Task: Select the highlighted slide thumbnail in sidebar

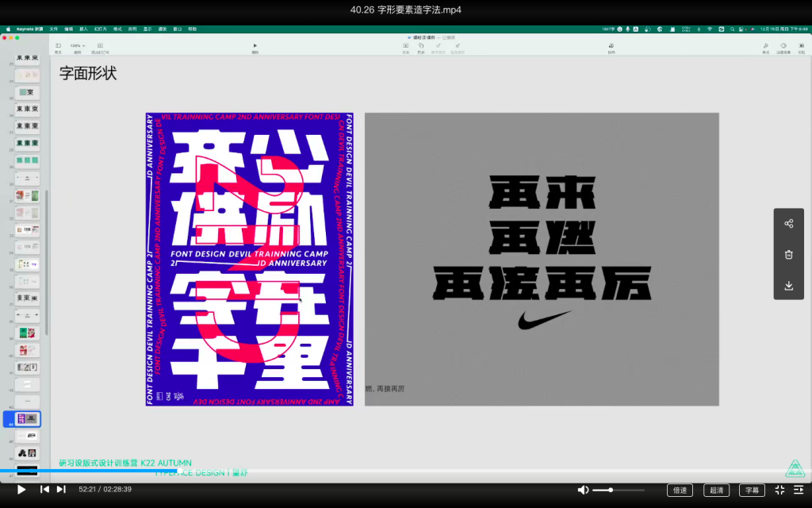Action: coord(27,418)
